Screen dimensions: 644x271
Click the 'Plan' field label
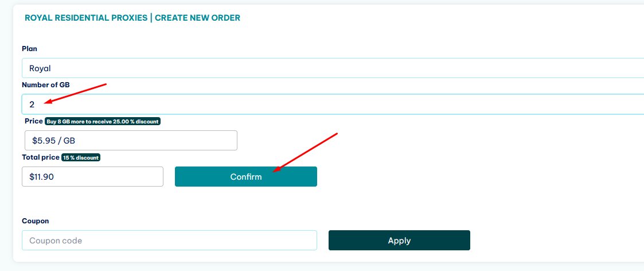pyautogui.click(x=29, y=49)
